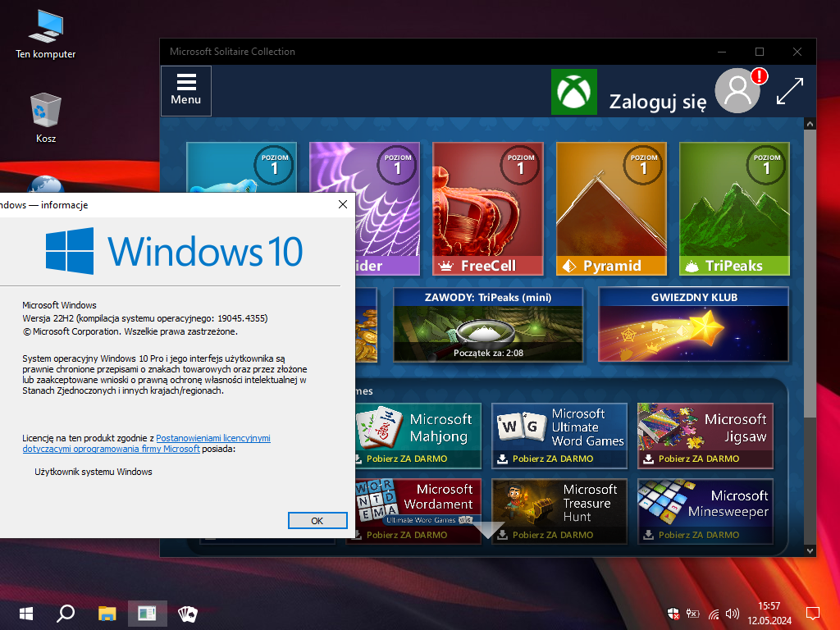Open the GWIEZDNY KLUB star club banner
Image resolution: width=840 pixels, height=630 pixels.
pyautogui.click(x=693, y=324)
